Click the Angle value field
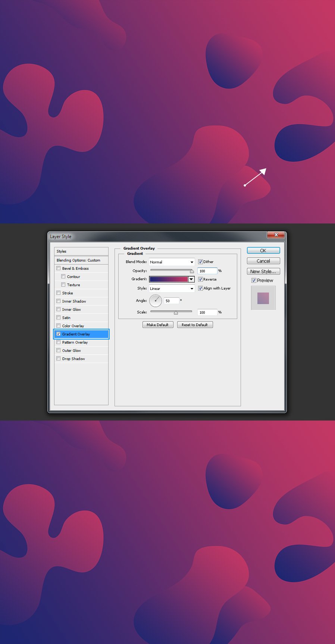This screenshot has height=644, width=335. click(172, 301)
